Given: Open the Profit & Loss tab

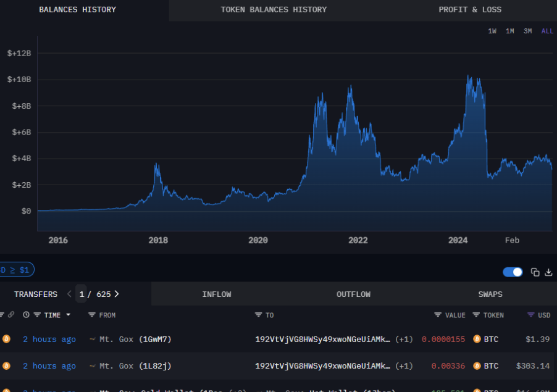Looking at the screenshot, I should (x=470, y=10).
